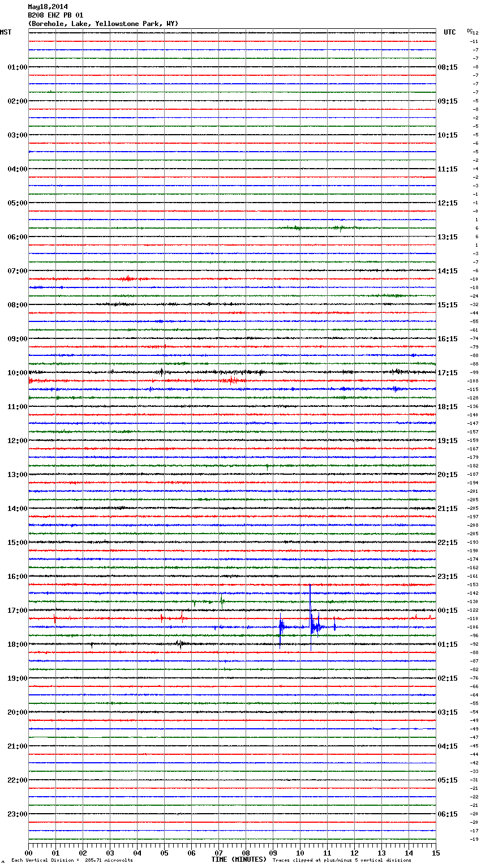The height and width of the screenshot is (868, 481).
Task: Click the tallest blue seismic spike
Action: (310, 611)
